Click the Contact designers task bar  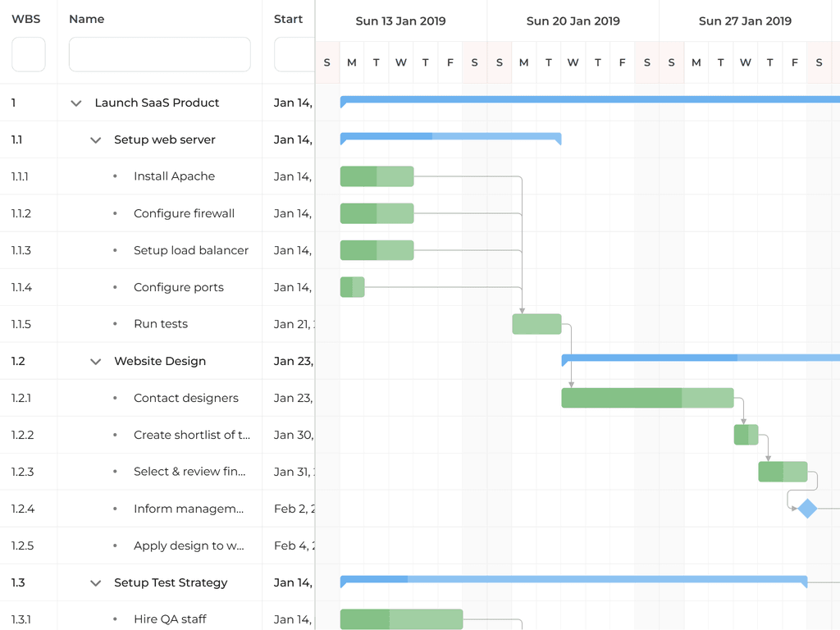tap(646, 398)
